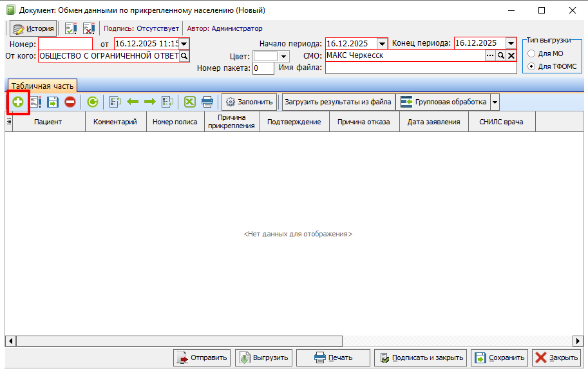This screenshot has height=371, width=588.
Task: Open the Начало периода date dropdown
Action: (x=382, y=43)
